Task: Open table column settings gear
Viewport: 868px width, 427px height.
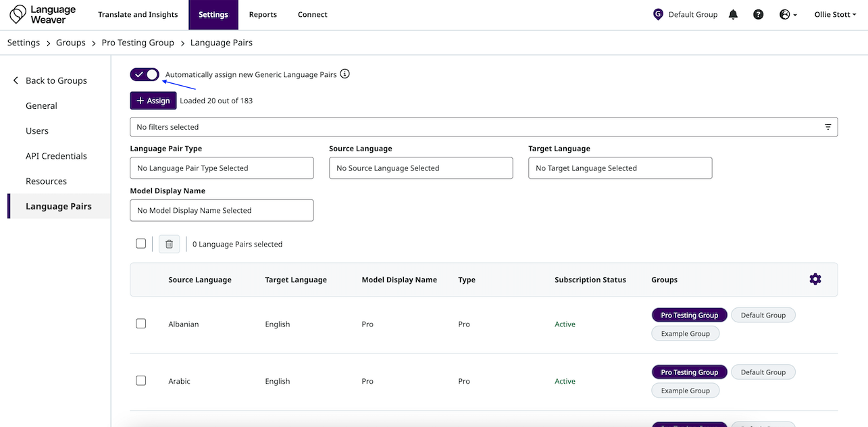Action: tap(815, 279)
